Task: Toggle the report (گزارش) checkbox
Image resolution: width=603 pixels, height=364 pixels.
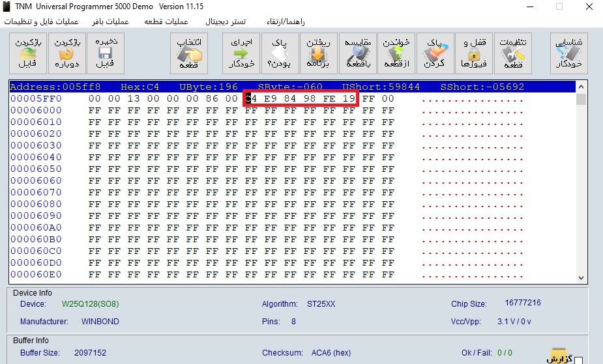Action: pos(578,361)
